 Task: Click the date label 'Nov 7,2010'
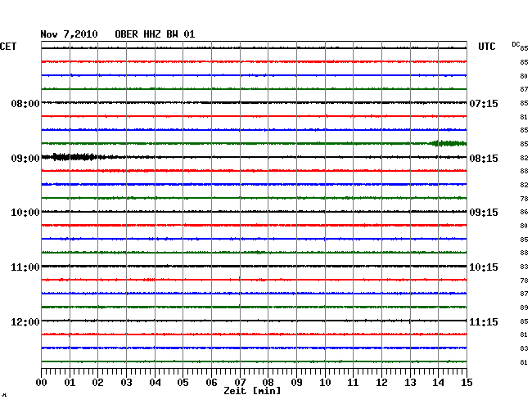click(69, 34)
